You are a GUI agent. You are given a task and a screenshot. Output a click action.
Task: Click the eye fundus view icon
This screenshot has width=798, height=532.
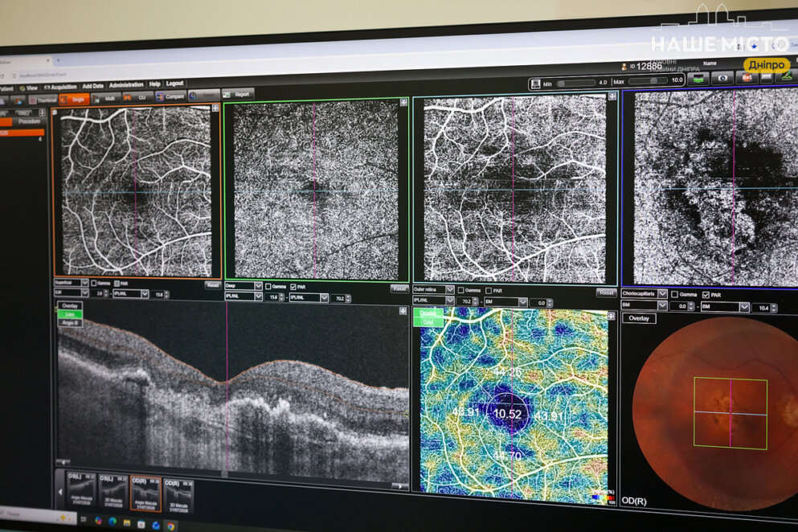[722, 78]
